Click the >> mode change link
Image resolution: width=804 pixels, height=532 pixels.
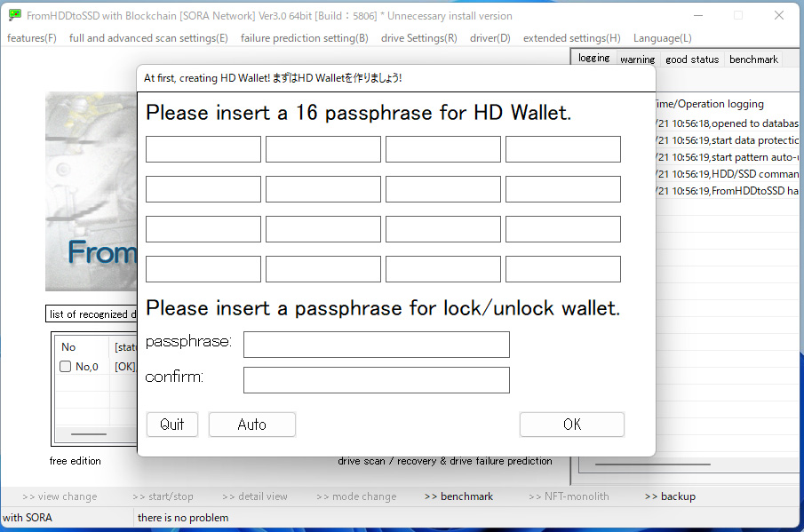pyautogui.click(x=356, y=496)
